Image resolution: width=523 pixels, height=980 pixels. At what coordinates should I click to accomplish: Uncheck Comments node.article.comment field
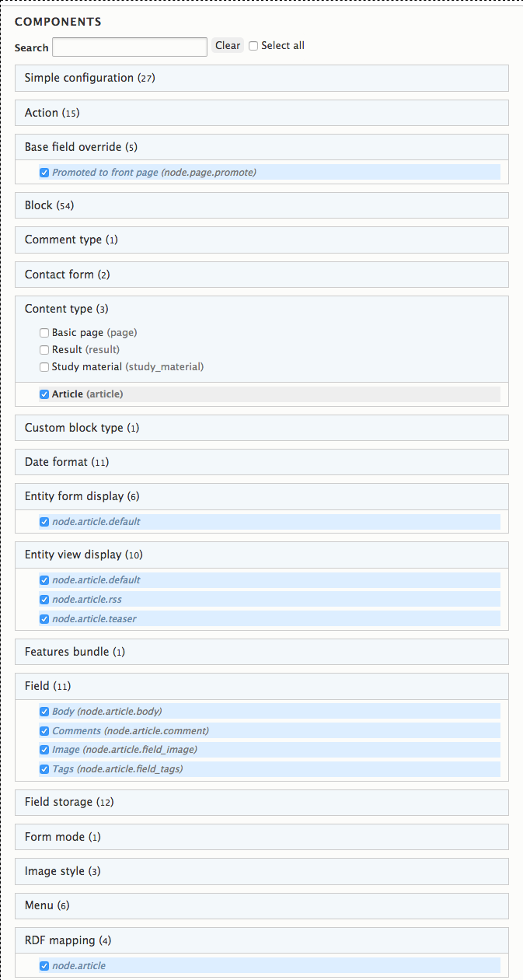(x=44, y=731)
